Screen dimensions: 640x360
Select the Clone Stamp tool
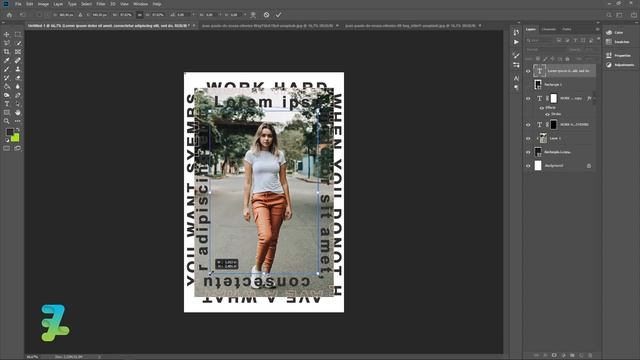pyautogui.click(x=18, y=69)
